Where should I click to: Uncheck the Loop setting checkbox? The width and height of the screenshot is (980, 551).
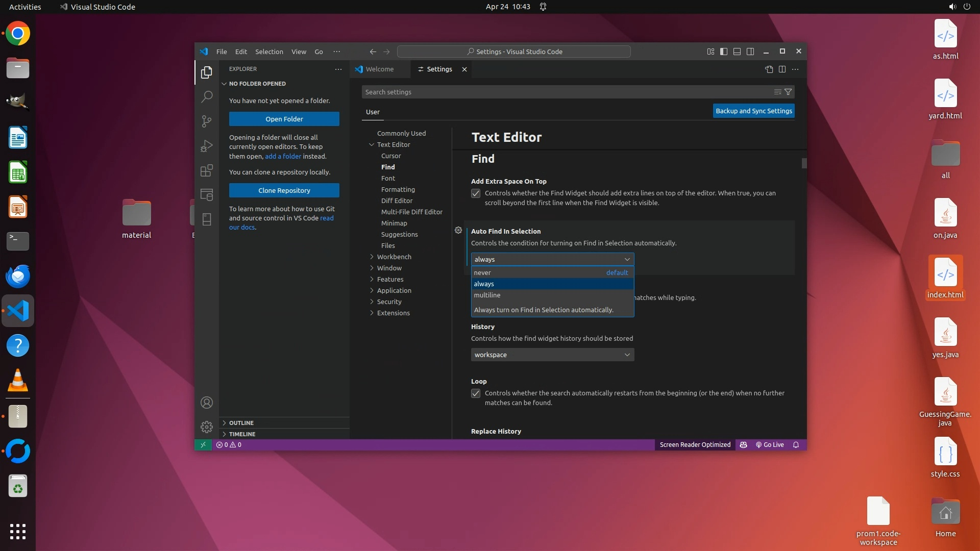(476, 393)
